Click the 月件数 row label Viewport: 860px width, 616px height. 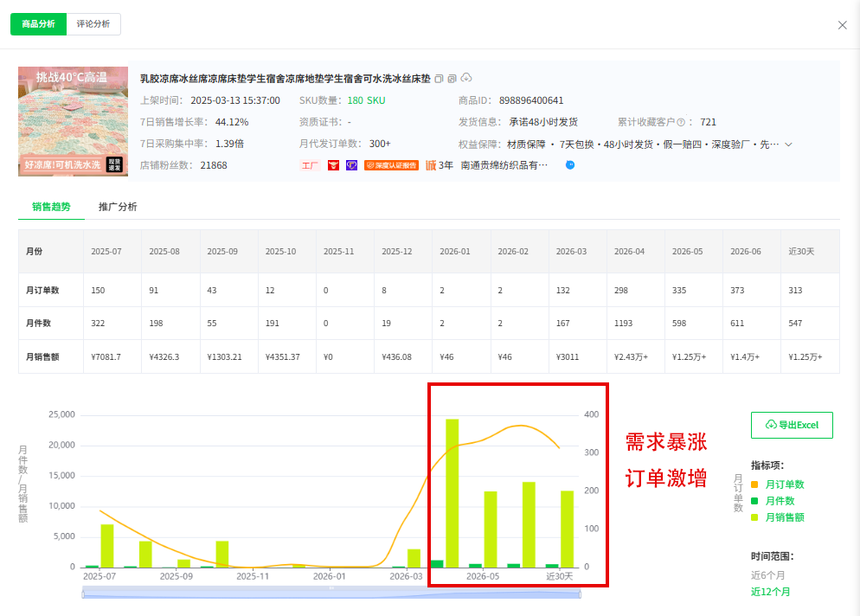tap(38, 323)
